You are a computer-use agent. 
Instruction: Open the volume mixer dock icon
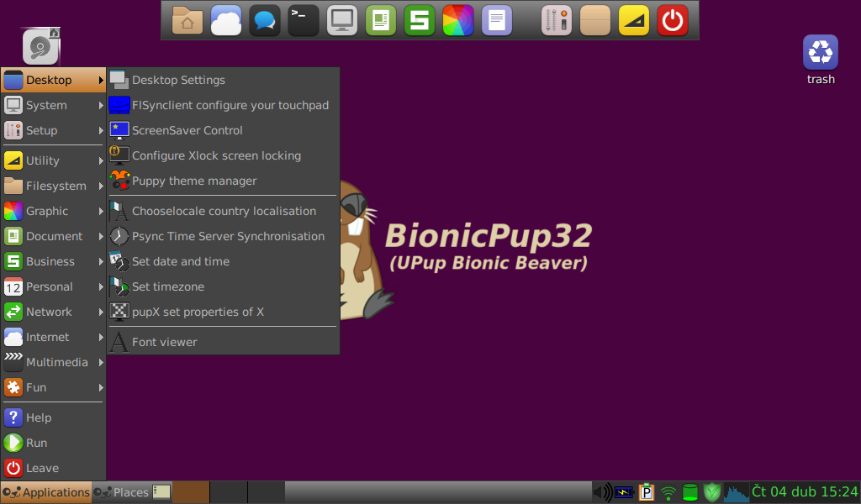click(556, 19)
